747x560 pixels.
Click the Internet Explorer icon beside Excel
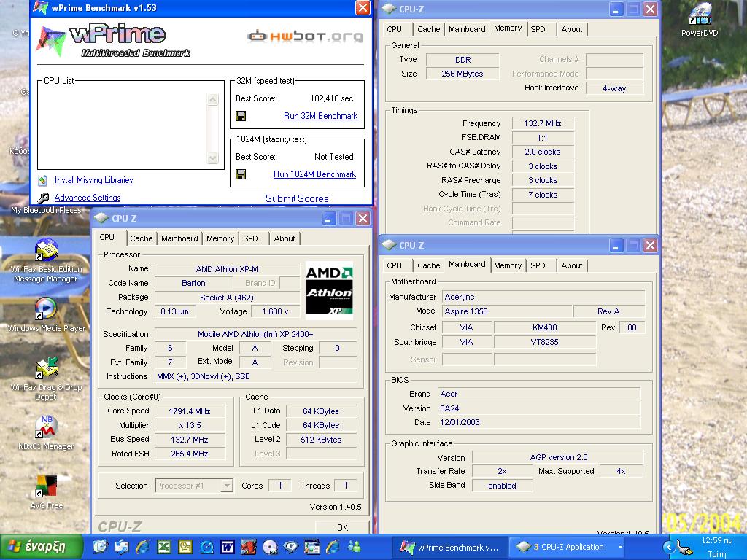(142, 547)
